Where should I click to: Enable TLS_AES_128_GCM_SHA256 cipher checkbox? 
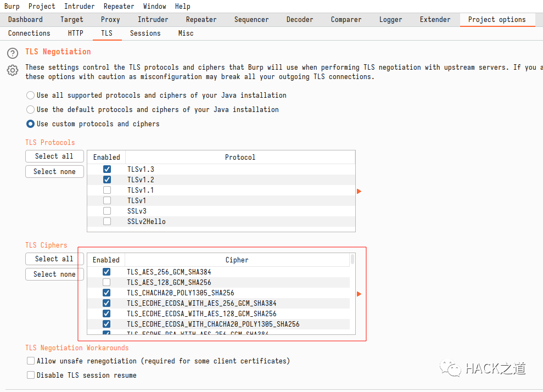tap(107, 282)
